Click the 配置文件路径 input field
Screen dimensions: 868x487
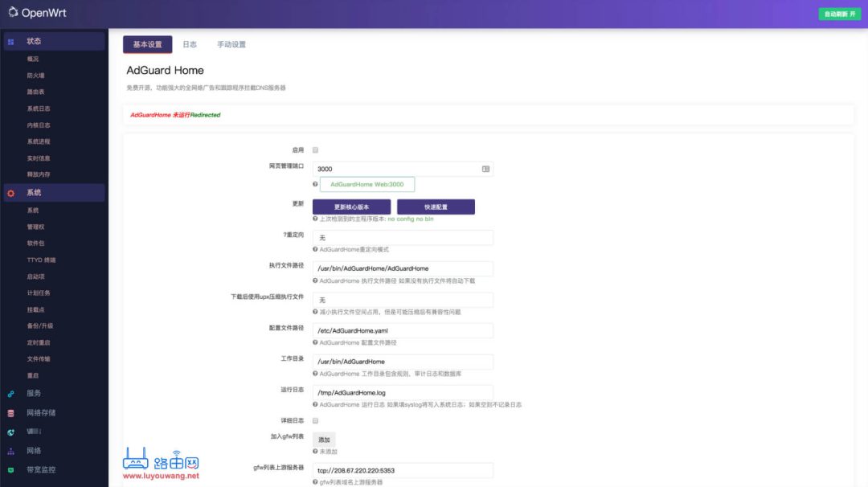tap(403, 330)
